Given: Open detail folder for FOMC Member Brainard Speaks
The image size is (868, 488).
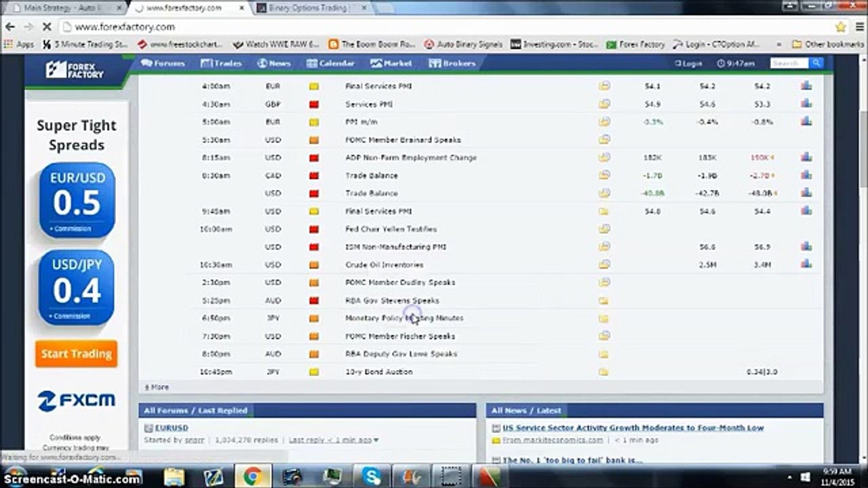Looking at the screenshot, I should pyautogui.click(x=604, y=139).
